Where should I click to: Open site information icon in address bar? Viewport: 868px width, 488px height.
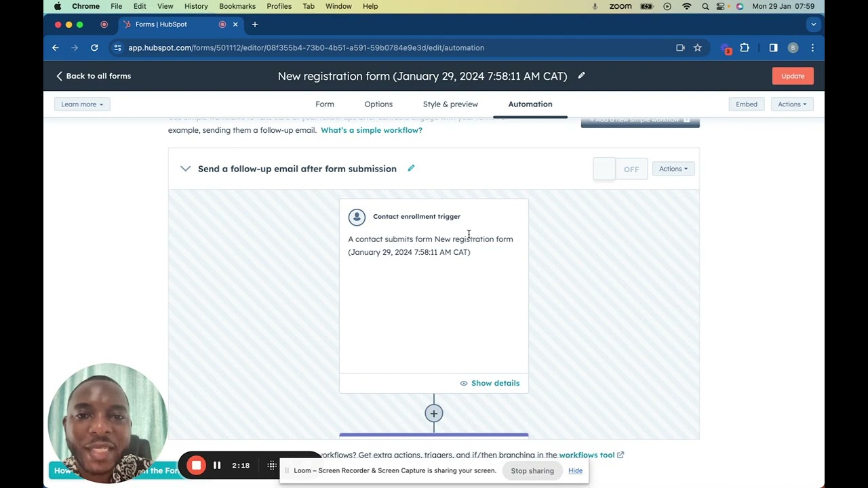(x=117, y=47)
